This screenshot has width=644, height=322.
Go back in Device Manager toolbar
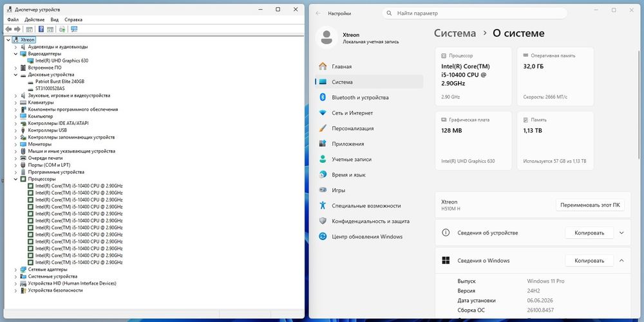click(8, 29)
